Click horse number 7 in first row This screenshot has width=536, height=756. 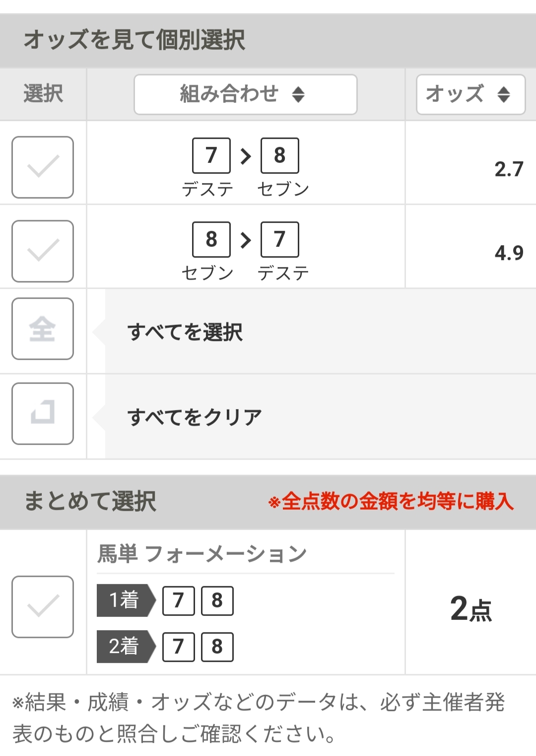pyautogui.click(x=211, y=155)
